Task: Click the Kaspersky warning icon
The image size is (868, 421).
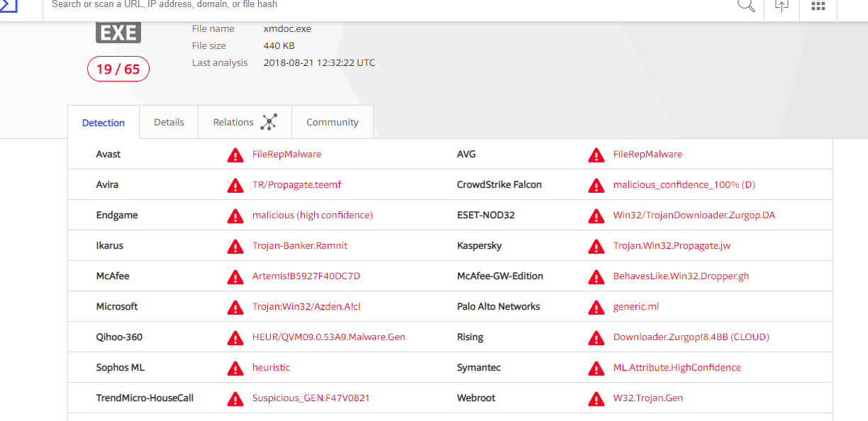Action: pyautogui.click(x=596, y=246)
